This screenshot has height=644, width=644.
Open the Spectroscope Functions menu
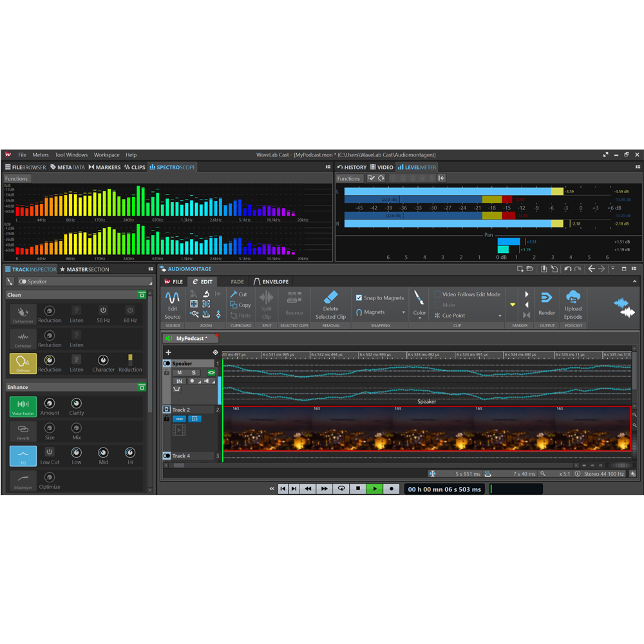(x=17, y=178)
